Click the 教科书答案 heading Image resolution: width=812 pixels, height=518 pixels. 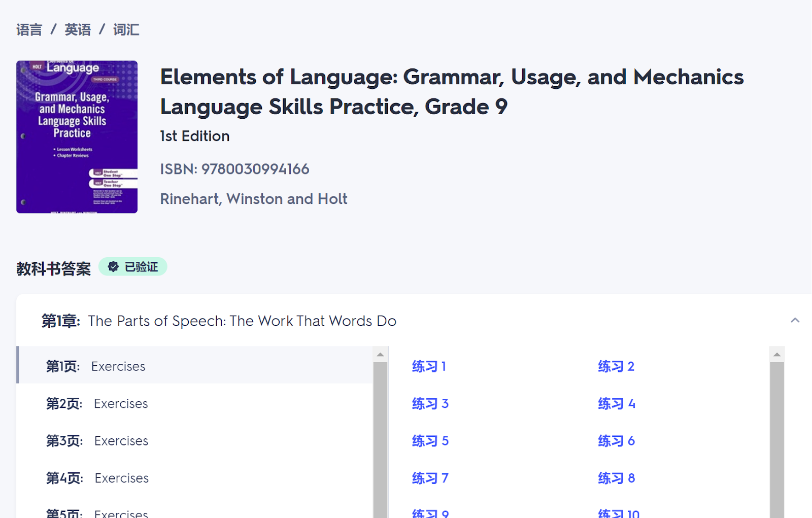tap(53, 268)
